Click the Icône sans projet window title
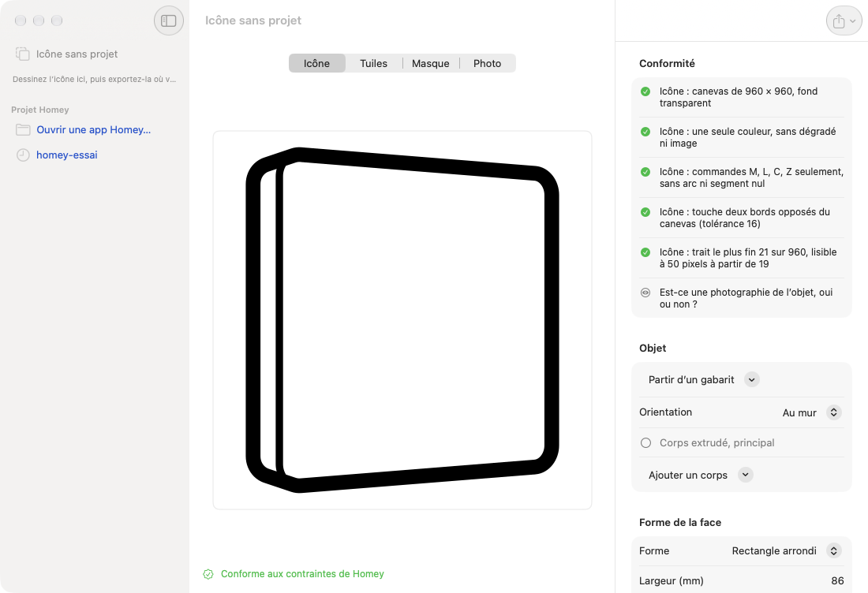 (253, 21)
